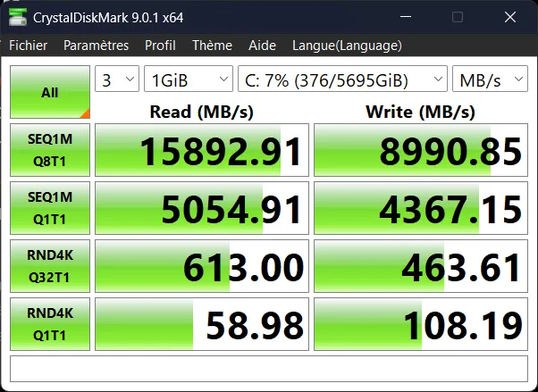Start the RND4K Q32T1 benchmark
Screen dimensions: 538x392
[x=50, y=266]
